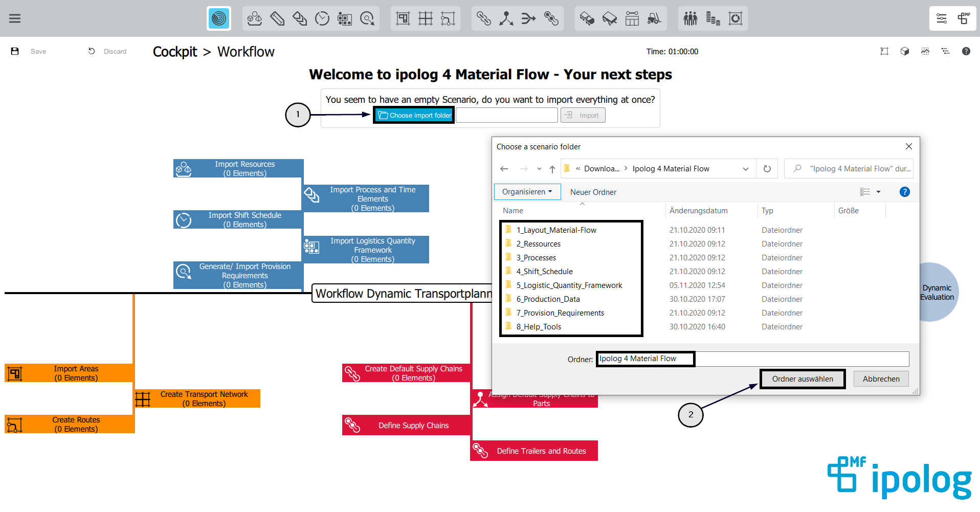
Task: Open the Trailers and Routes chain toolbar icon
Action: coord(551,19)
